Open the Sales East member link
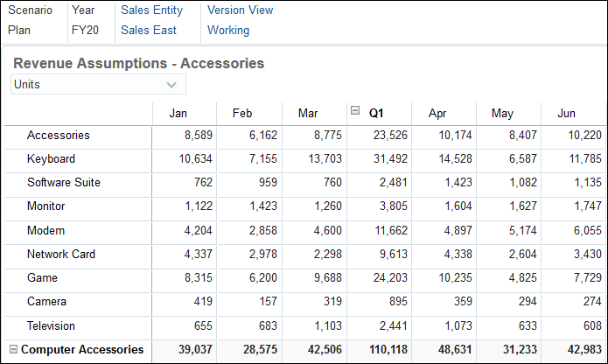 click(x=149, y=30)
